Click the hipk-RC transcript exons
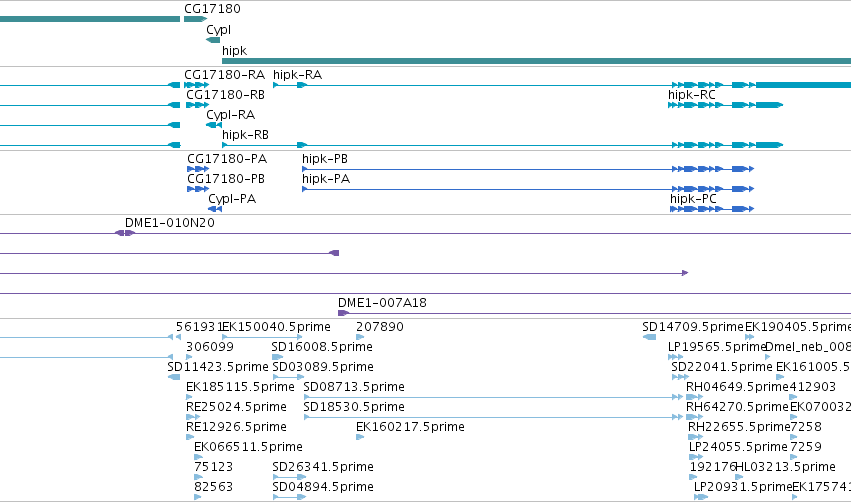The height and width of the screenshot is (502, 851). [x=725, y=105]
